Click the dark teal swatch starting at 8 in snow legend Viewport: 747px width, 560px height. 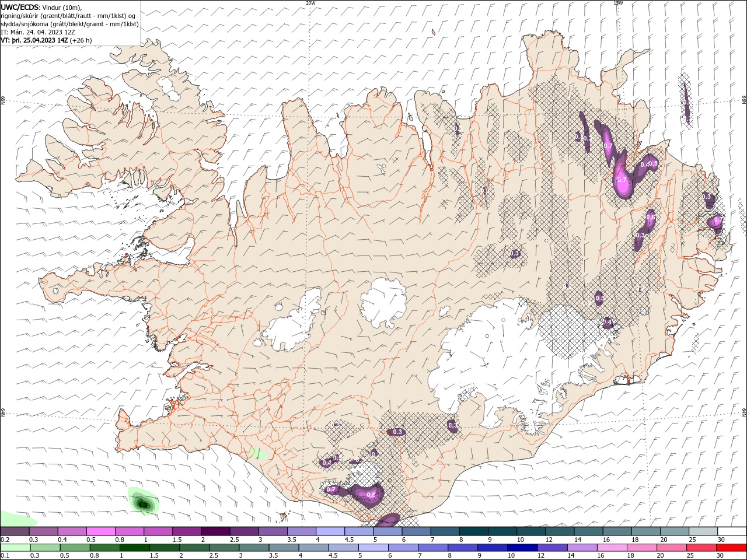(473, 531)
